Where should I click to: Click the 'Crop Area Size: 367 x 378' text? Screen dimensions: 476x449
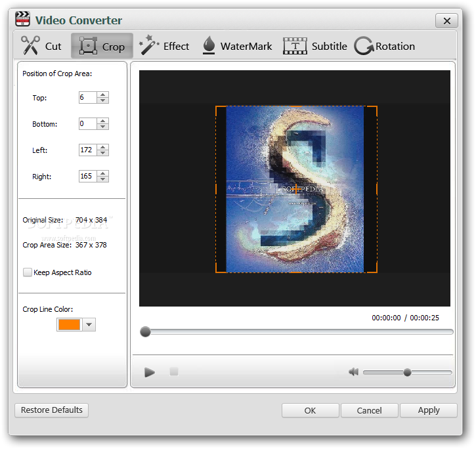(x=64, y=245)
